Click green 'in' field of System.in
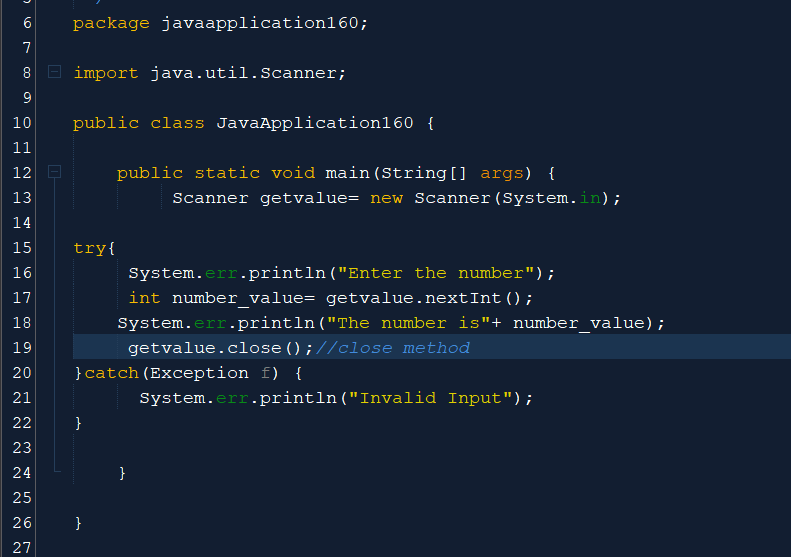This screenshot has height=557, width=791. (590, 198)
